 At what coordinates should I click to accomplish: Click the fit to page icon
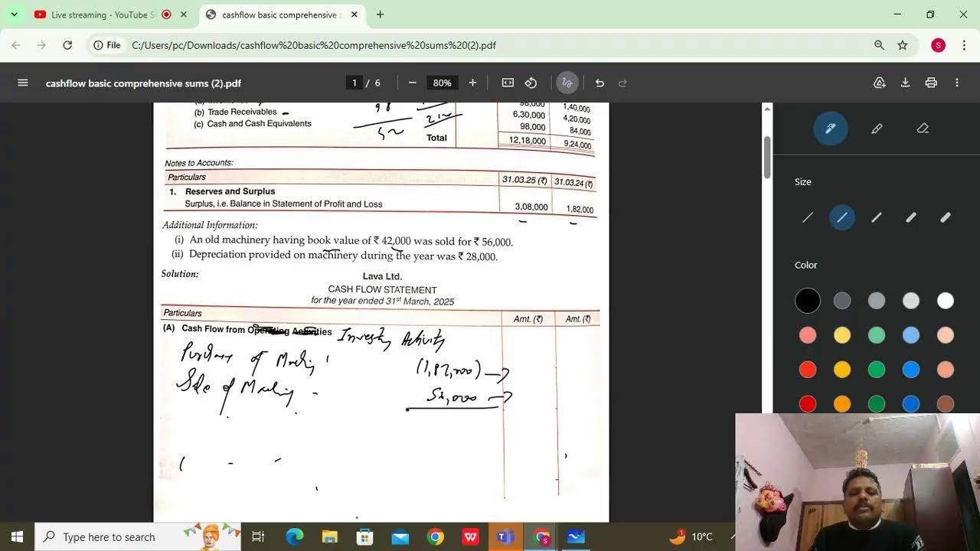pos(508,83)
